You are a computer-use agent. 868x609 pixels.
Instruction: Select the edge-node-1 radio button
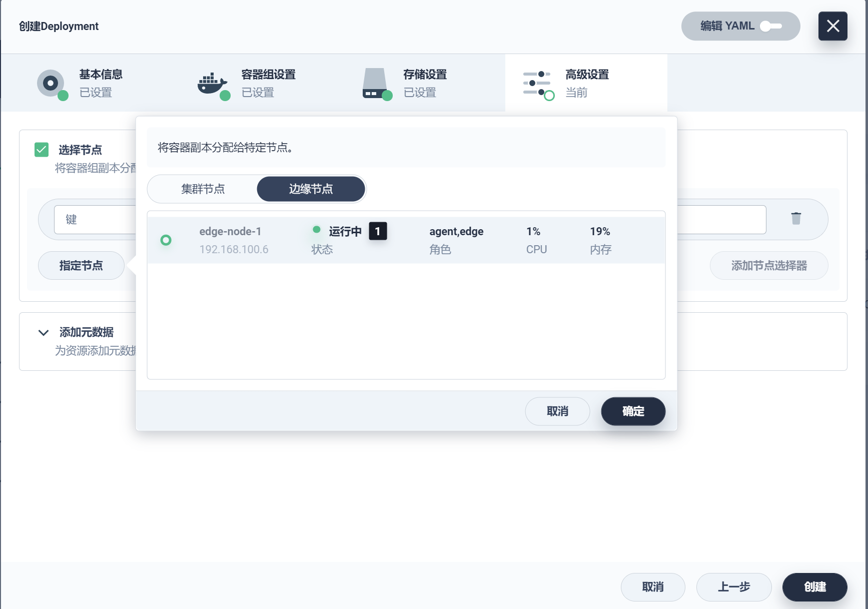pyautogui.click(x=166, y=240)
